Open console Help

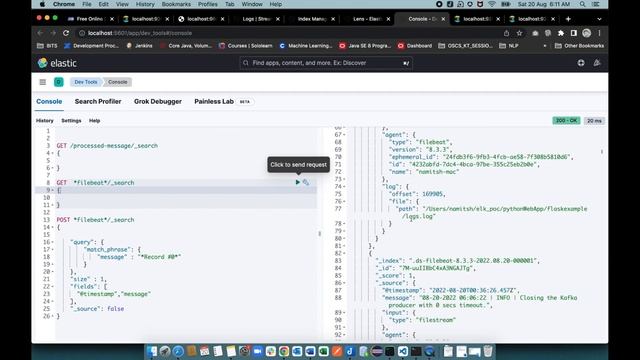94,121
